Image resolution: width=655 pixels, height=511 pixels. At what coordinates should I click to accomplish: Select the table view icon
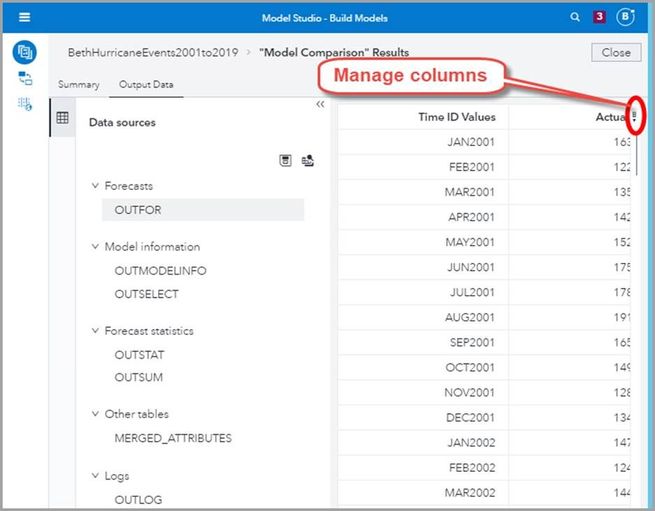click(x=63, y=117)
